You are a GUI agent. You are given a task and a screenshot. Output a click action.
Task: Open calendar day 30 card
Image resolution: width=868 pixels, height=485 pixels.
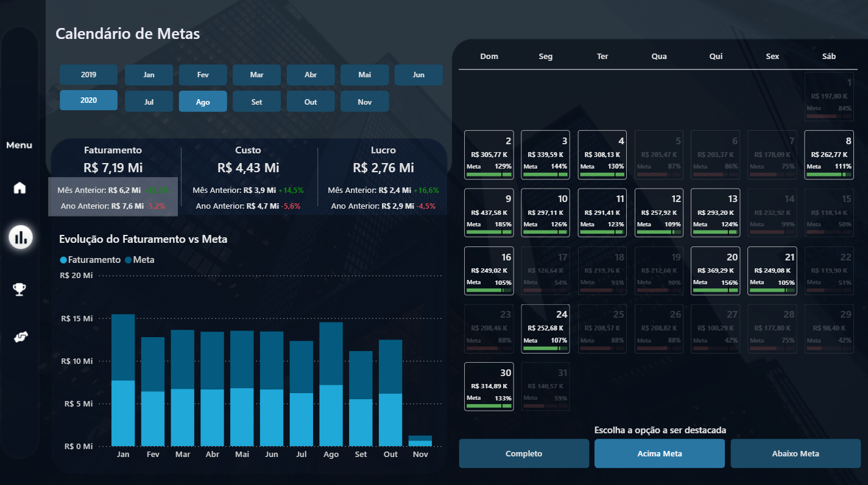[x=489, y=387]
